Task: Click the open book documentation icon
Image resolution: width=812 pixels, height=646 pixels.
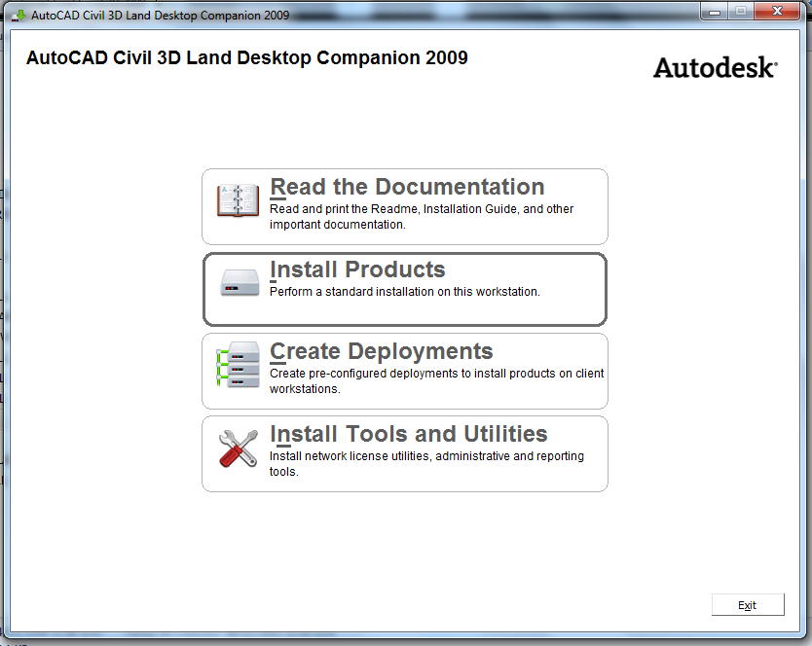Action: (x=239, y=200)
